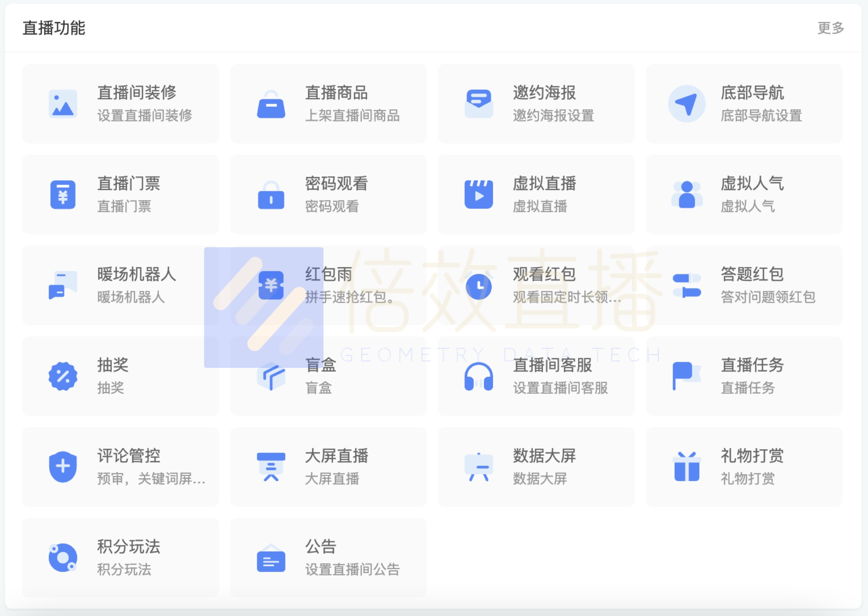Open 邀约海报 title text

click(544, 93)
